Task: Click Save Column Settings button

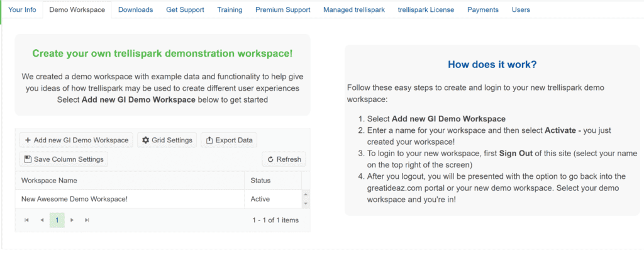Action: [x=64, y=159]
